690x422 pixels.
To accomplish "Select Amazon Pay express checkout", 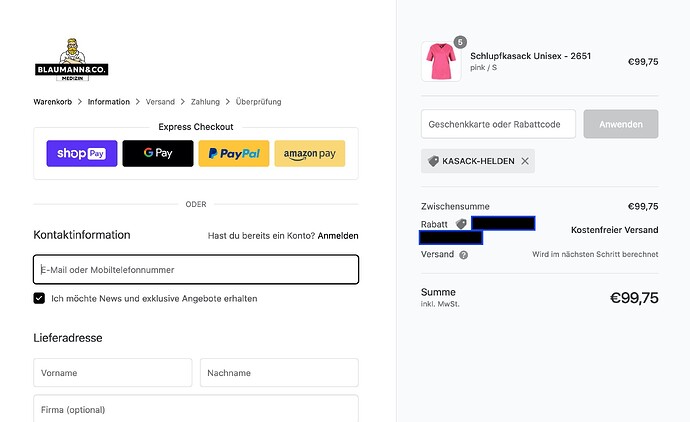I will [310, 153].
